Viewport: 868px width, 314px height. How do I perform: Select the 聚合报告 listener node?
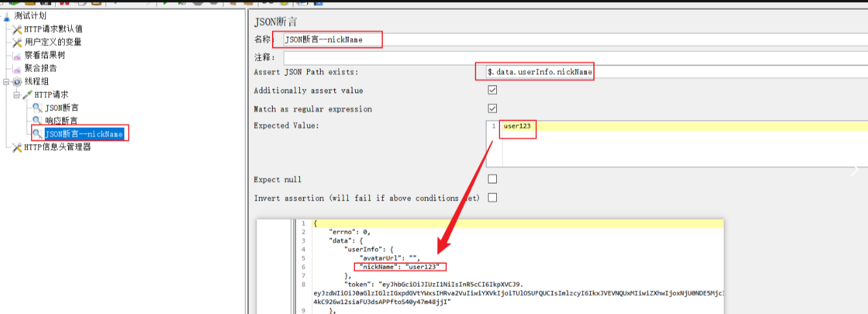(x=41, y=68)
